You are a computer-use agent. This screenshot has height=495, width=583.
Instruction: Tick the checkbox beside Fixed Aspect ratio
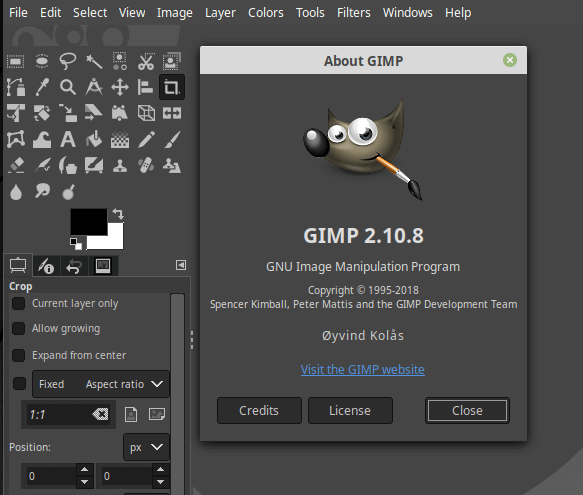click(x=19, y=383)
